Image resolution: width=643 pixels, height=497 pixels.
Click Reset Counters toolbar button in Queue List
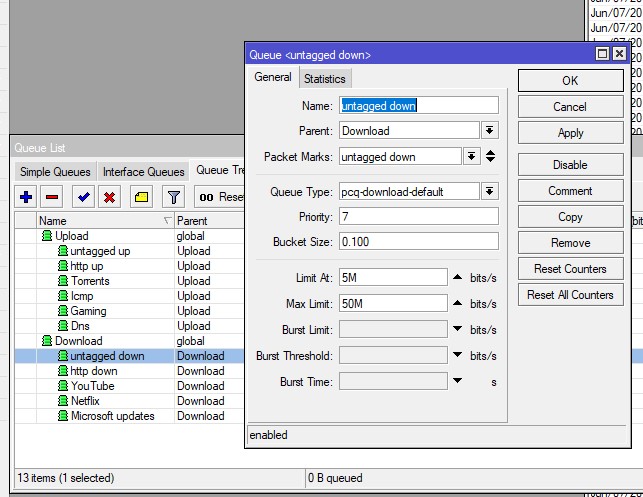pos(220,197)
